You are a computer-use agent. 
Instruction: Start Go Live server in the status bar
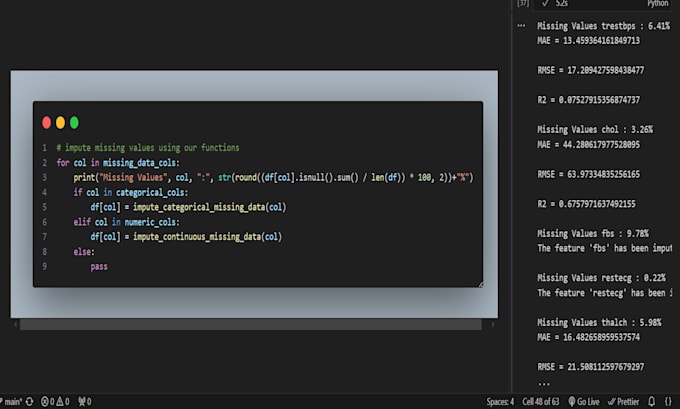tap(584, 402)
